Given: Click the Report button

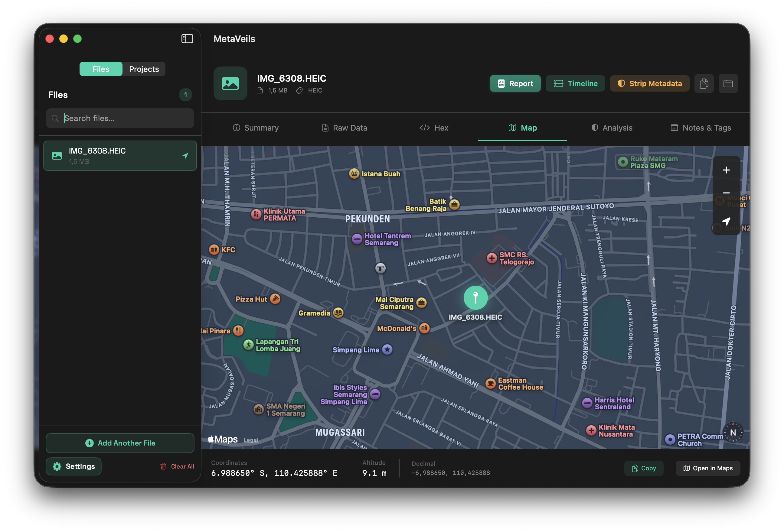Looking at the screenshot, I should (x=515, y=84).
